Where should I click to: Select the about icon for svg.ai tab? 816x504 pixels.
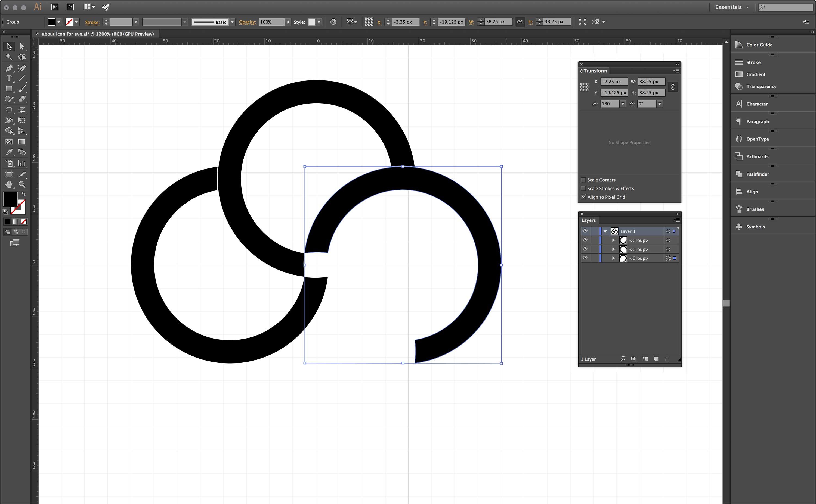coord(97,34)
